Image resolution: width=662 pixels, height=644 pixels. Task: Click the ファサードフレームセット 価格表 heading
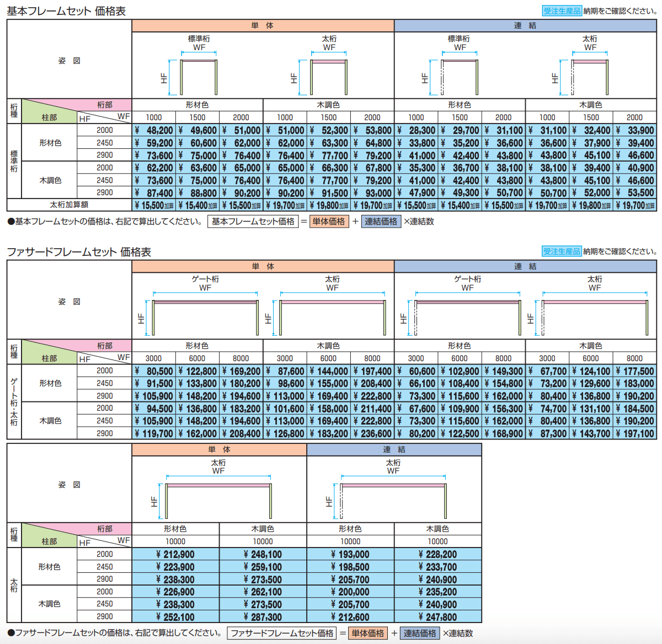tap(79, 252)
